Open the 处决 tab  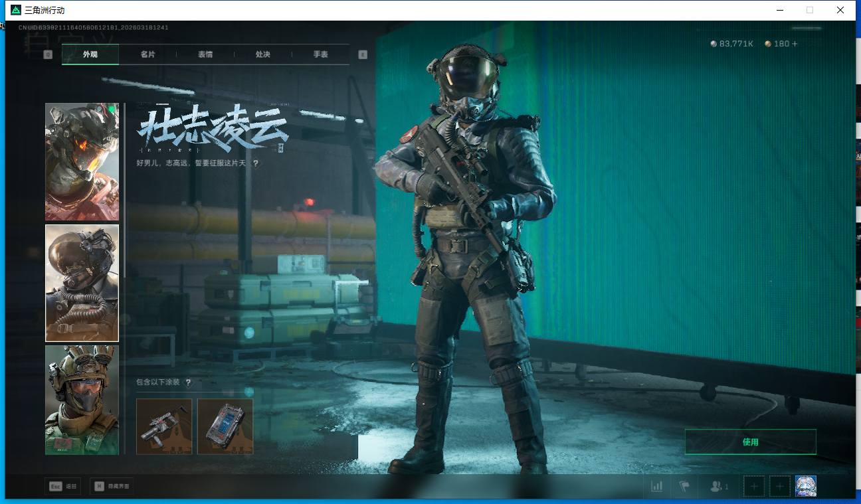(x=262, y=54)
